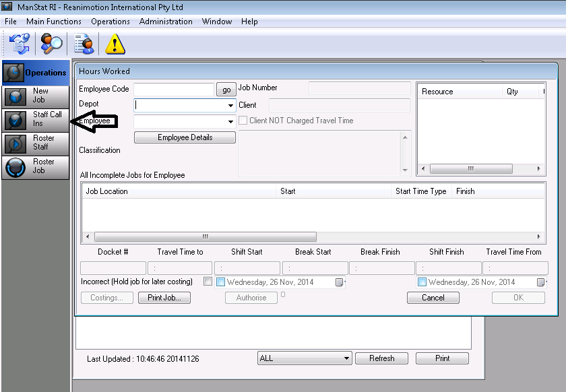Toggle small checkbox beside Authorise button

[283, 294]
